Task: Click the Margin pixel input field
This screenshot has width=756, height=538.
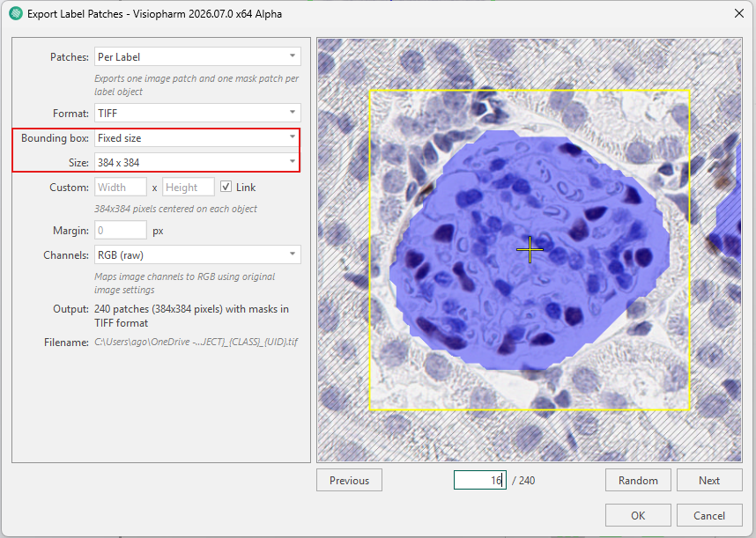Action: tap(121, 230)
